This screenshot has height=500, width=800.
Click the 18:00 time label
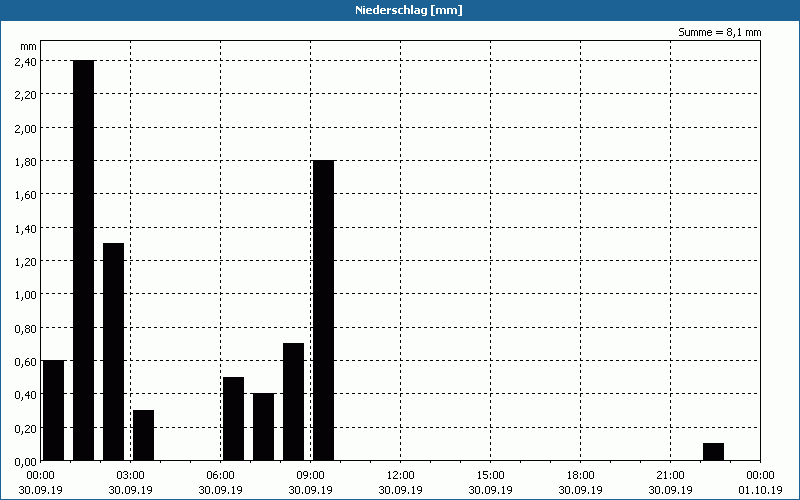pos(581,476)
